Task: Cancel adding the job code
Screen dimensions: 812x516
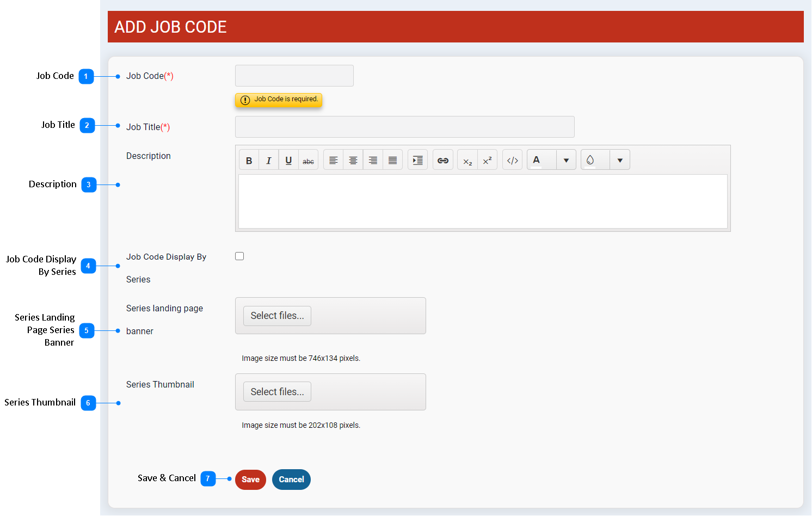Action: [291, 480]
